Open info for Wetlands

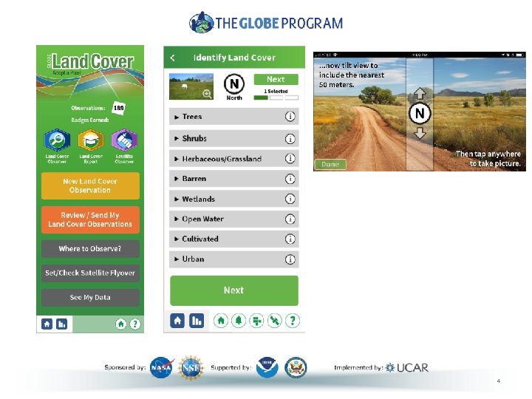tap(290, 199)
